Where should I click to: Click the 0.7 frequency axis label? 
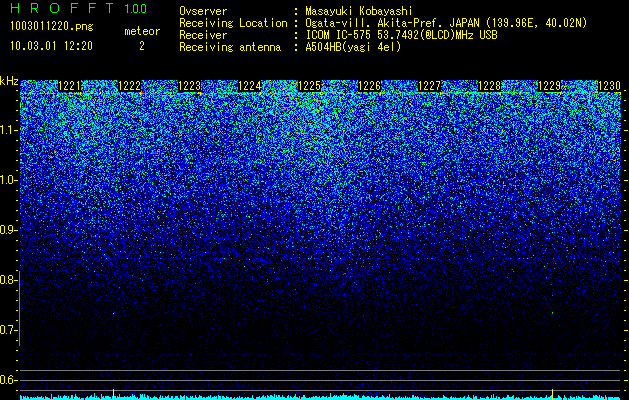coord(9,330)
